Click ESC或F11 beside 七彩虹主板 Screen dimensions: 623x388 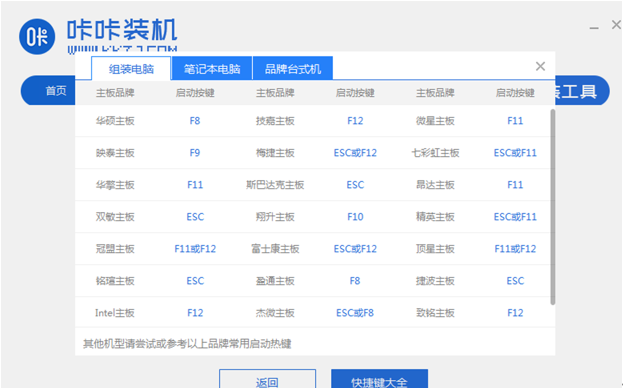click(515, 153)
